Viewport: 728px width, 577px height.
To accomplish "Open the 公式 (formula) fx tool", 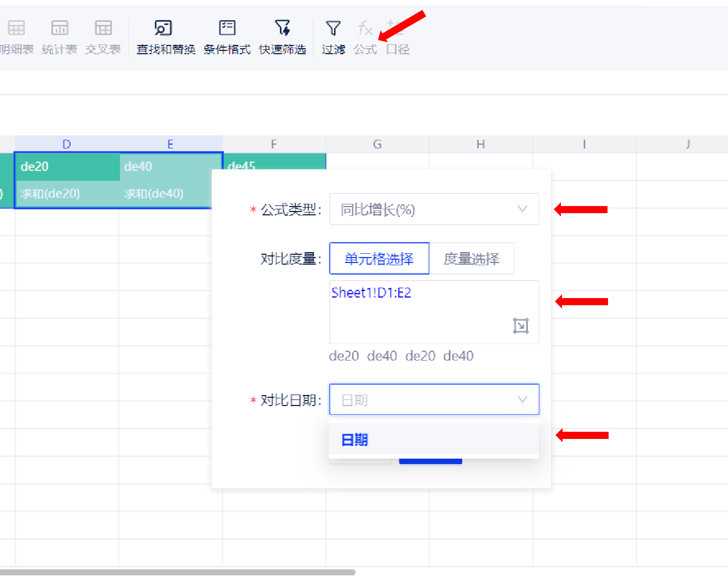I will [x=365, y=28].
